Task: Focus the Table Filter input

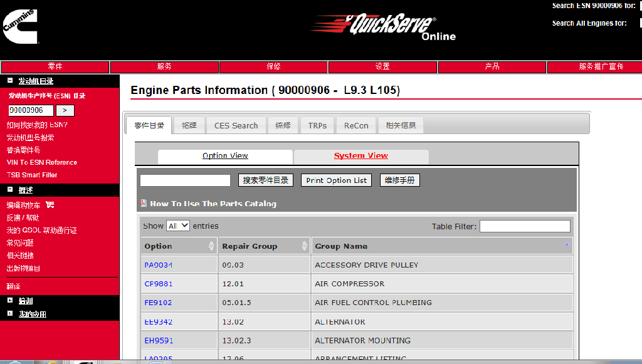Action: point(525,226)
